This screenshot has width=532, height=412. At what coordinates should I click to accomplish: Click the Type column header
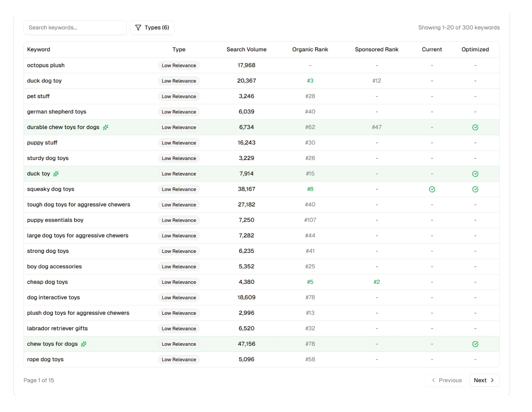(179, 49)
